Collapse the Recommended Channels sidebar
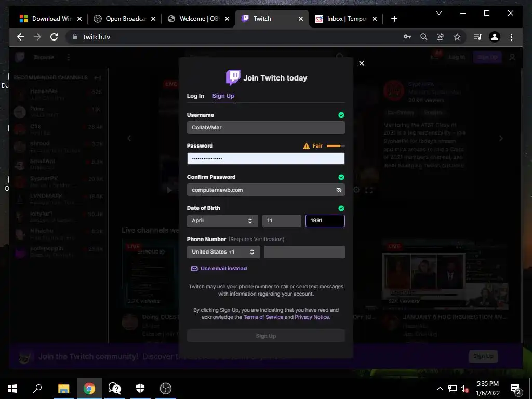This screenshot has height=399, width=532. (x=98, y=78)
